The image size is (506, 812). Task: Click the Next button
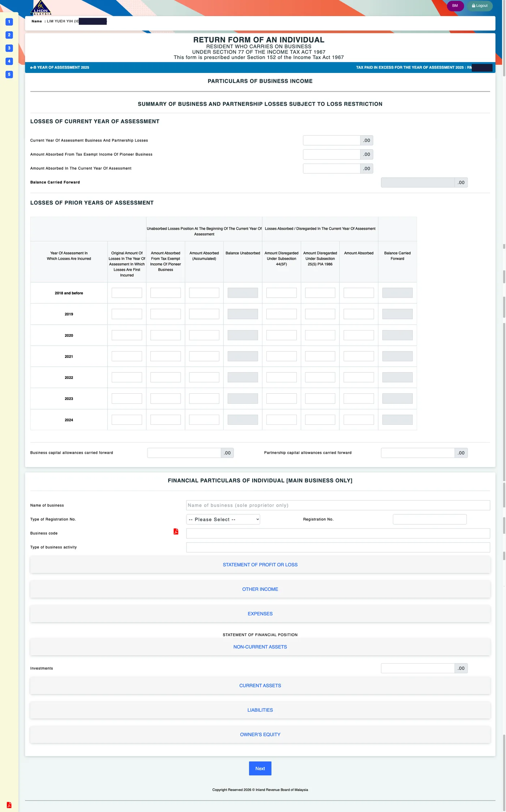[260, 768]
